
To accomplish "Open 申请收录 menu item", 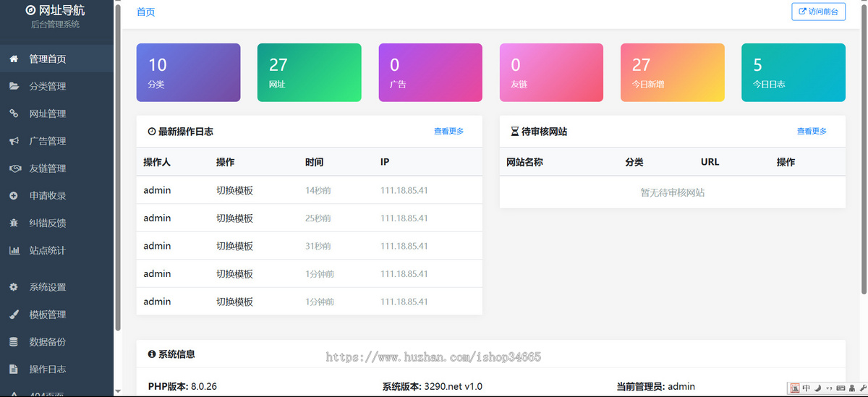I will click(x=56, y=196).
